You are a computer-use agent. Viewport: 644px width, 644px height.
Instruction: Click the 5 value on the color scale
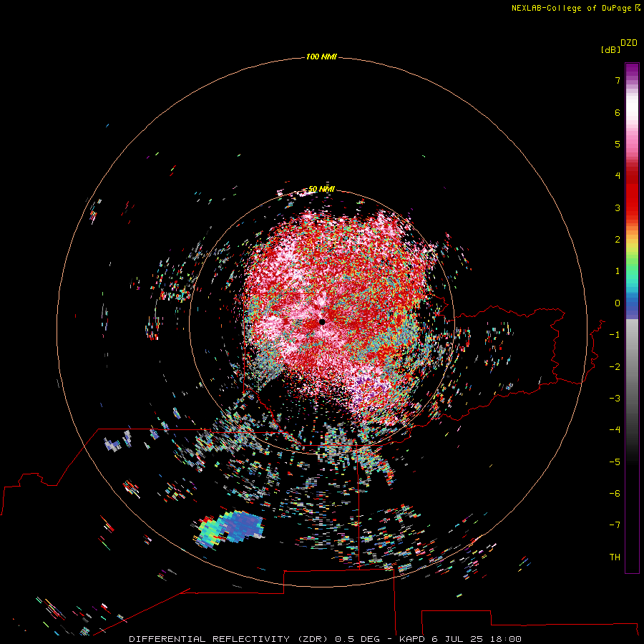[x=618, y=144]
